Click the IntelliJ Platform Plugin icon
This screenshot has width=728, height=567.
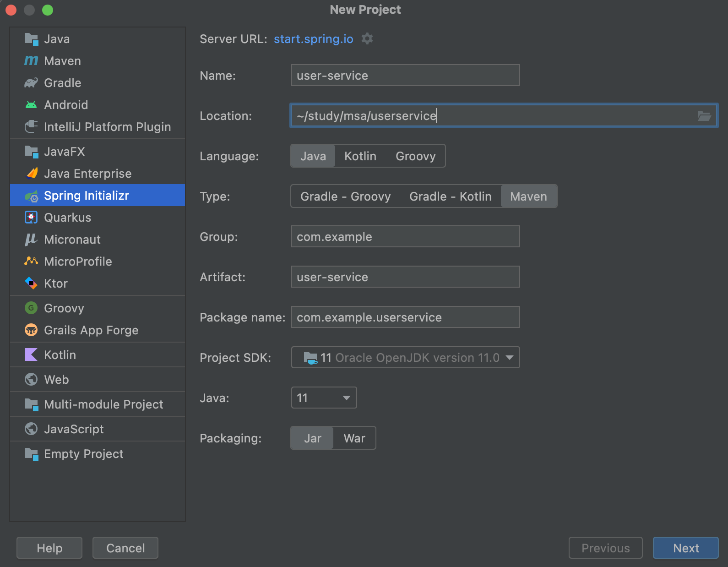pyautogui.click(x=31, y=127)
